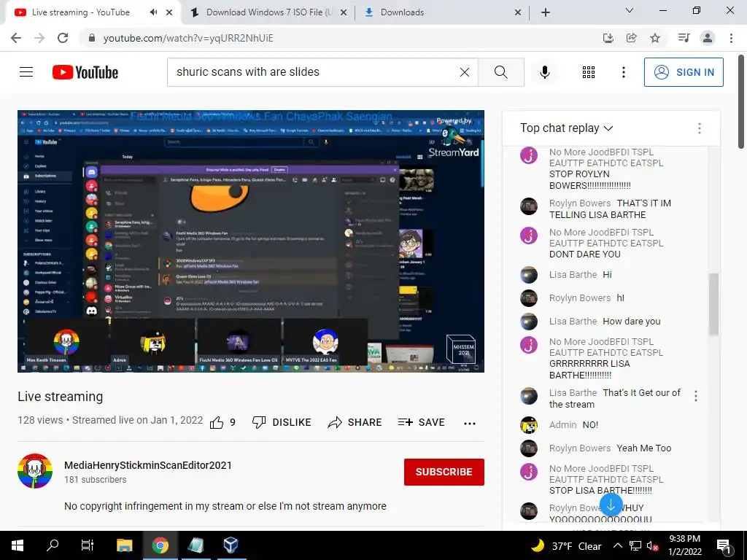Image resolution: width=747 pixels, height=560 pixels.
Task: Open YouTube settings three-dot menu
Action: point(623,72)
